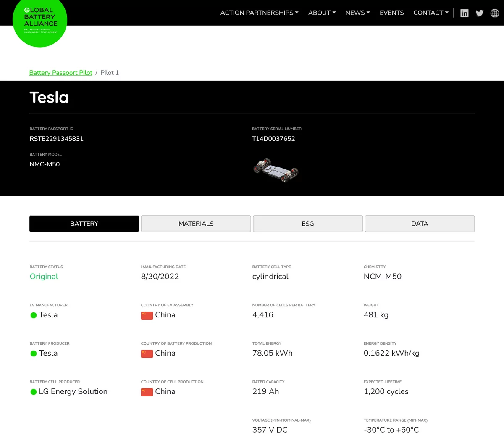Click green dot beside LG Energy Solution
The height and width of the screenshot is (441, 504).
point(34,392)
